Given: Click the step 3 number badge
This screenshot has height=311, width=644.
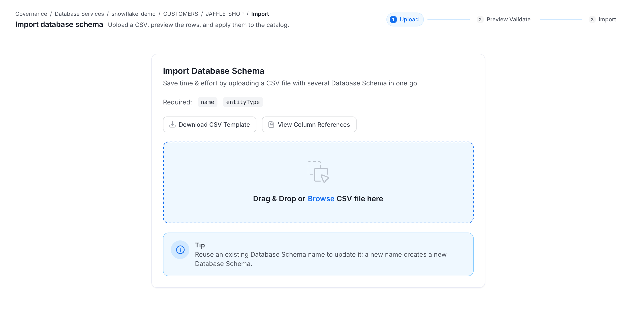Looking at the screenshot, I should (592, 19).
